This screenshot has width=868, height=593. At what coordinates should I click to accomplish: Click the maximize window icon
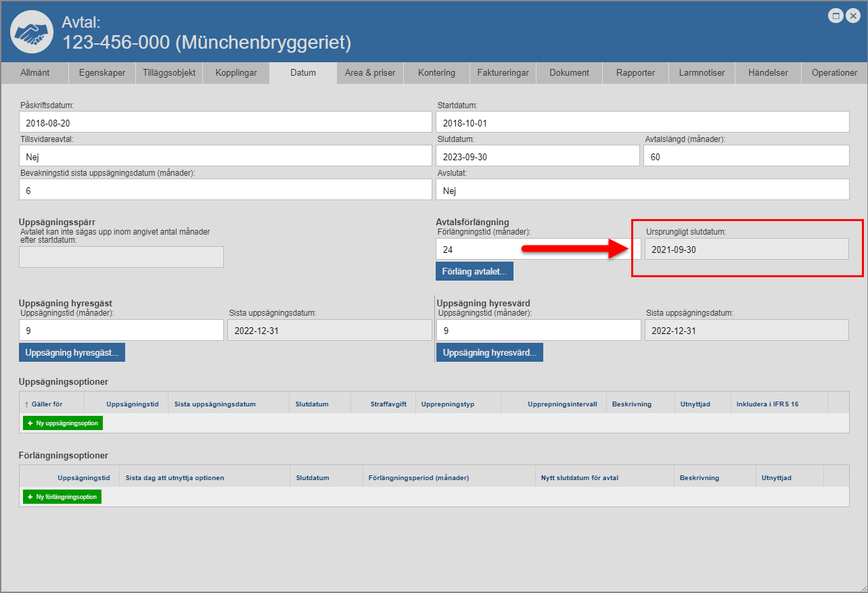pos(836,16)
